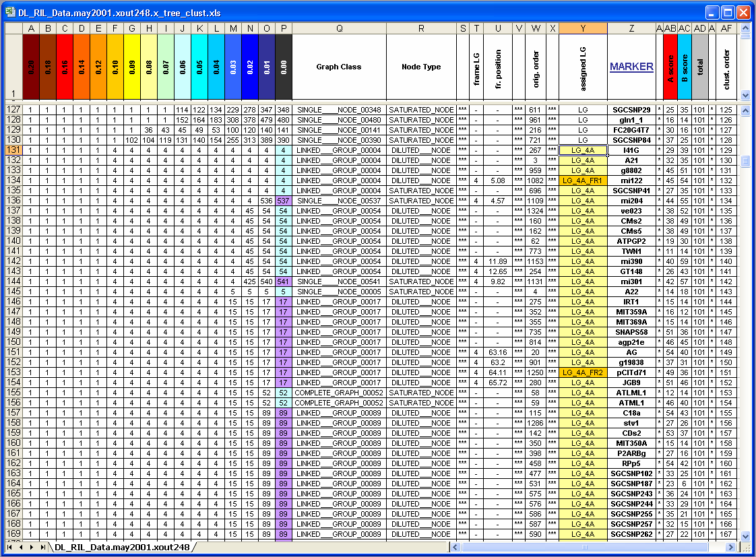
Task: Jump to the last sheet tab arrow
Action: (43, 547)
